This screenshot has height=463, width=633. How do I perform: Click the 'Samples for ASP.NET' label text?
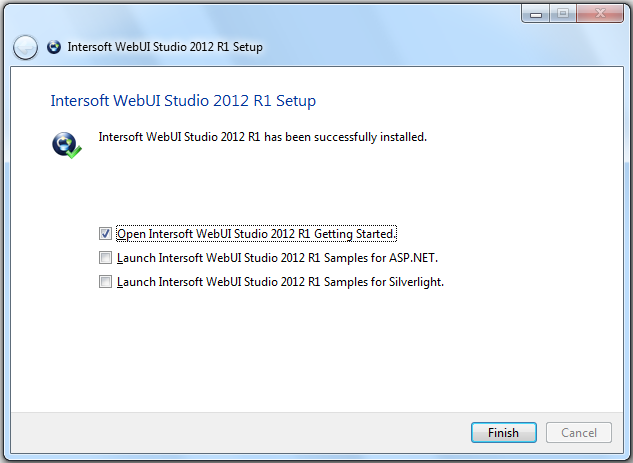point(277,258)
